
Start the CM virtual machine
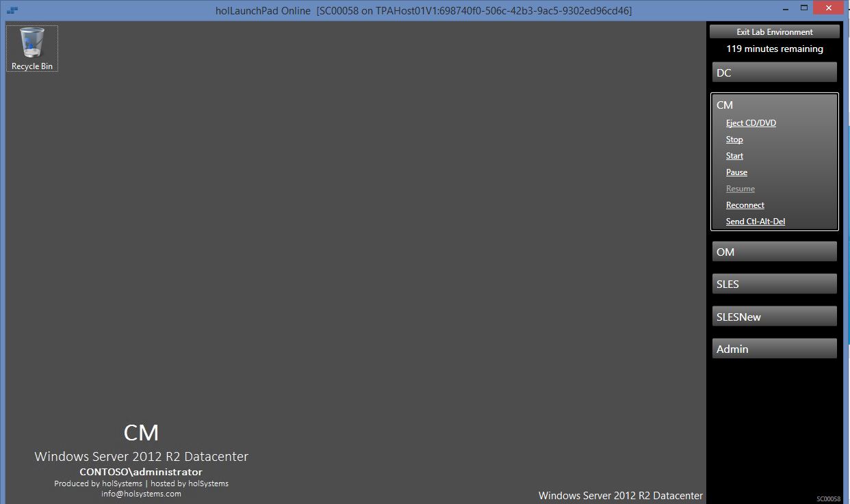(x=734, y=156)
